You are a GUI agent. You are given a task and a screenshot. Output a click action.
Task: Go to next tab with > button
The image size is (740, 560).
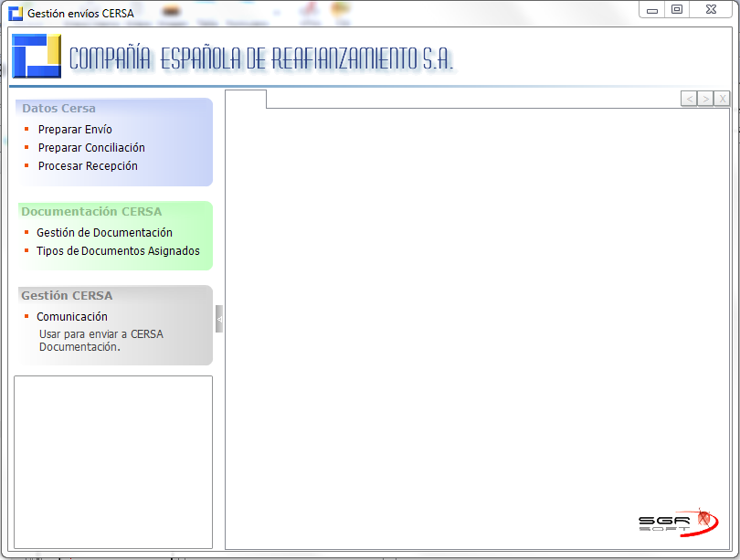705,99
